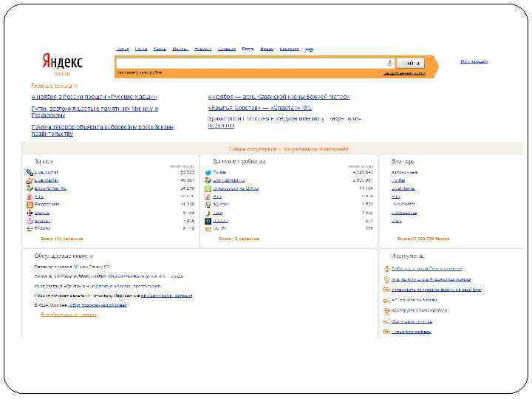Image resolution: width=532 pixels, height=399 pixels.
Task: Open the Поиск link in top navigation
Action: (x=123, y=50)
